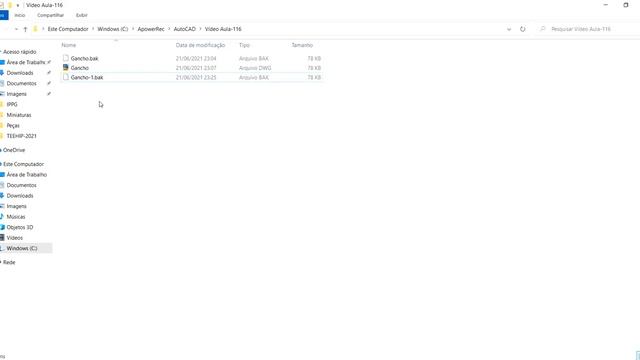Viewport: 640px width, 360px height.
Task: Open the Exibir ribbon tab
Action: (x=82, y=15)
